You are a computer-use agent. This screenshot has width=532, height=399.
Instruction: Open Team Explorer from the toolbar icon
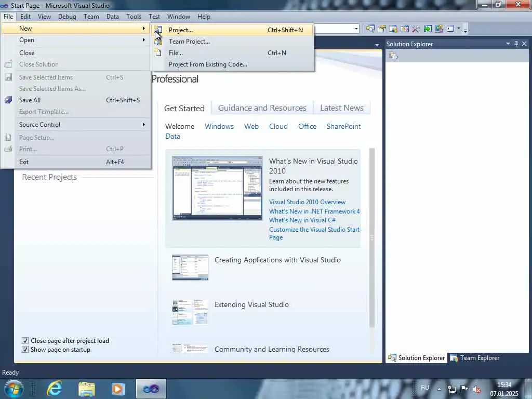pyautogui.click(x=393, y=29)
